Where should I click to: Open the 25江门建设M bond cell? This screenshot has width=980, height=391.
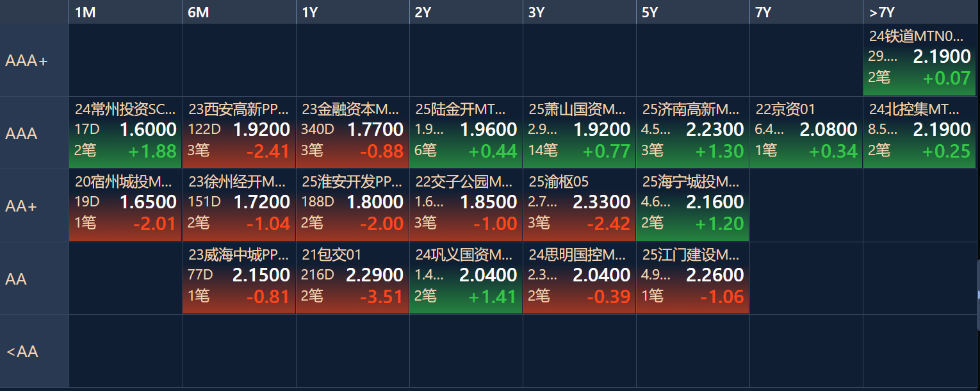pyautogui.click(x=692, y=278)
